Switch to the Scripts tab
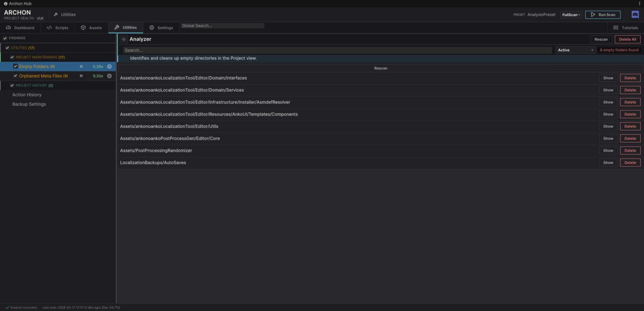Screen dimensions: 644x311 (x=57, y=27)
